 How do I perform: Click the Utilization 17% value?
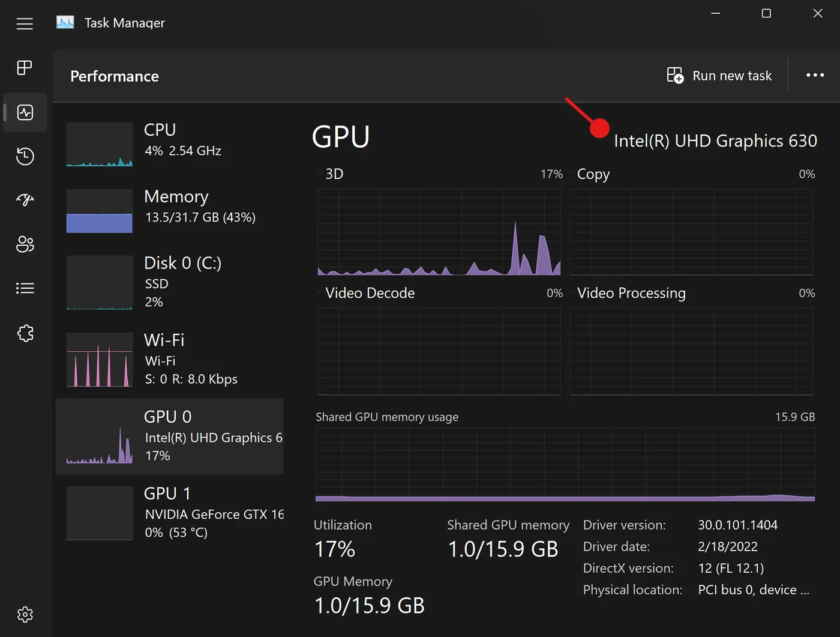(x=335, y=549)
